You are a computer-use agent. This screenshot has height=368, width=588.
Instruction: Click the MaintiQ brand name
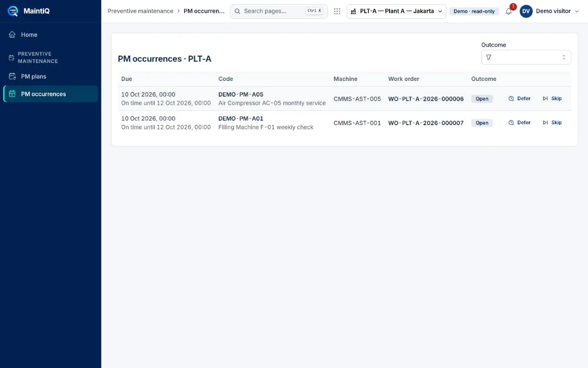36,11
